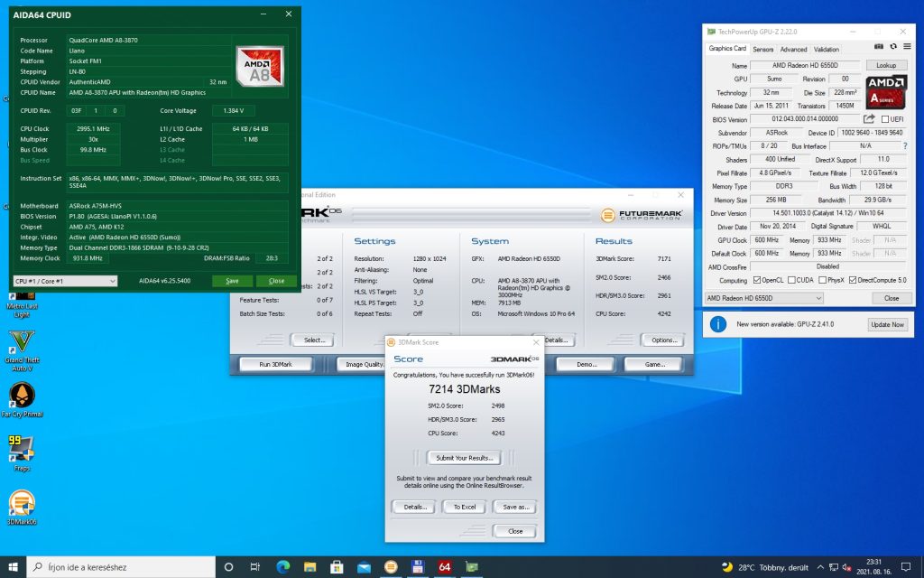Screen dimensions: 924x578
Task: Toggle the CUDA checkbox
Action: [x=792, y=280]
